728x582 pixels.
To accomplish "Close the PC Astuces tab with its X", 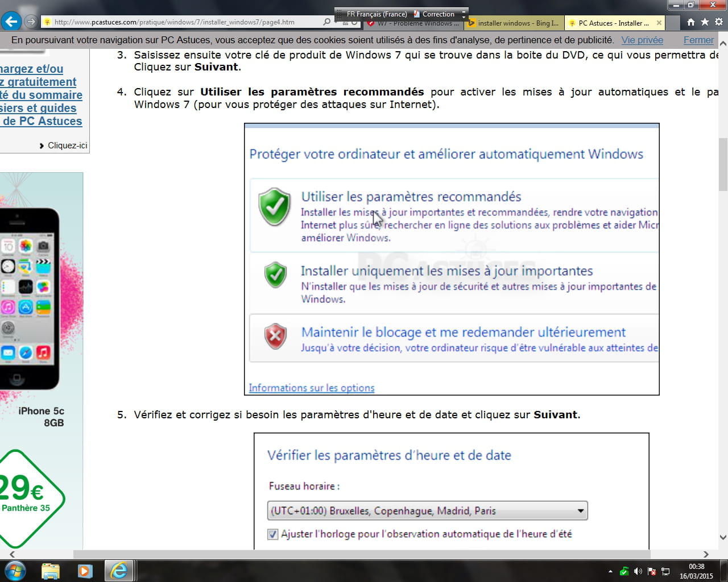I will pyautogui.click(x=659, y=23).
